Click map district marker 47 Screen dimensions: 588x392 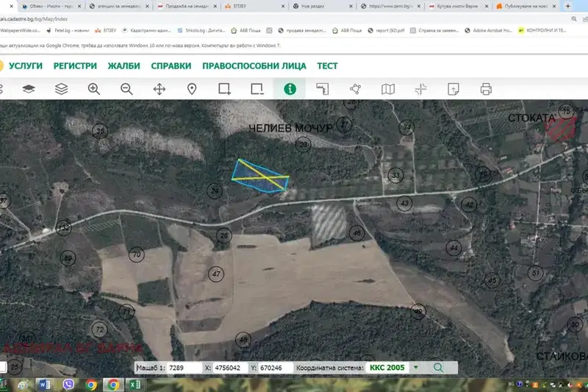click(x=216, y=274)
